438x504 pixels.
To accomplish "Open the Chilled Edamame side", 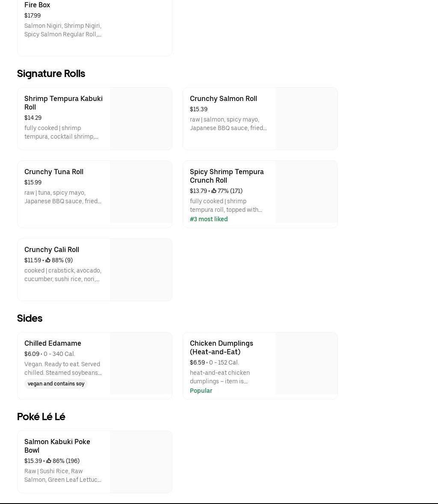I will (53, 343).
